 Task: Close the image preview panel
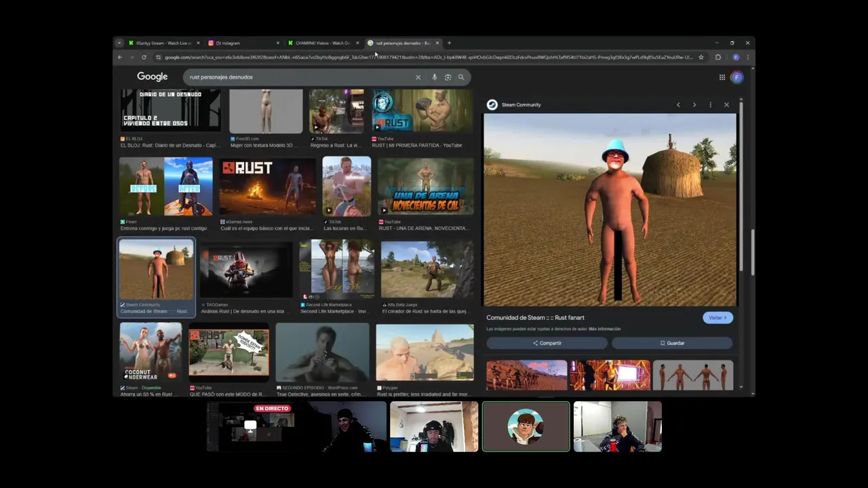click(x=726, y=105)
